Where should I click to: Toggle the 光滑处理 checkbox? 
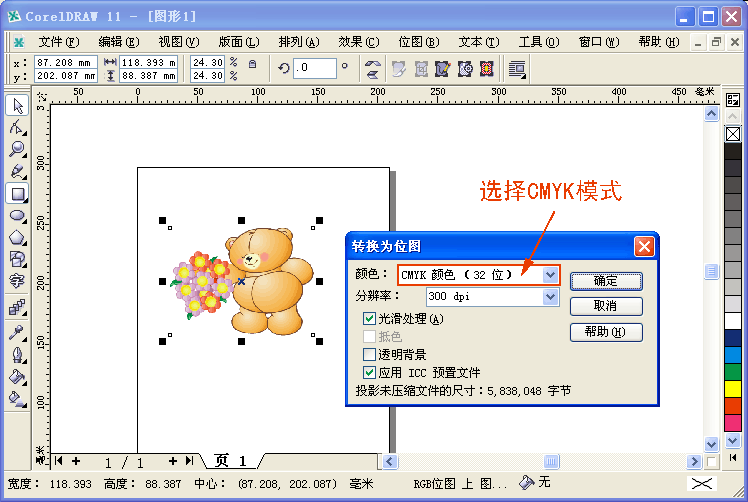click(x=369, y=318)
